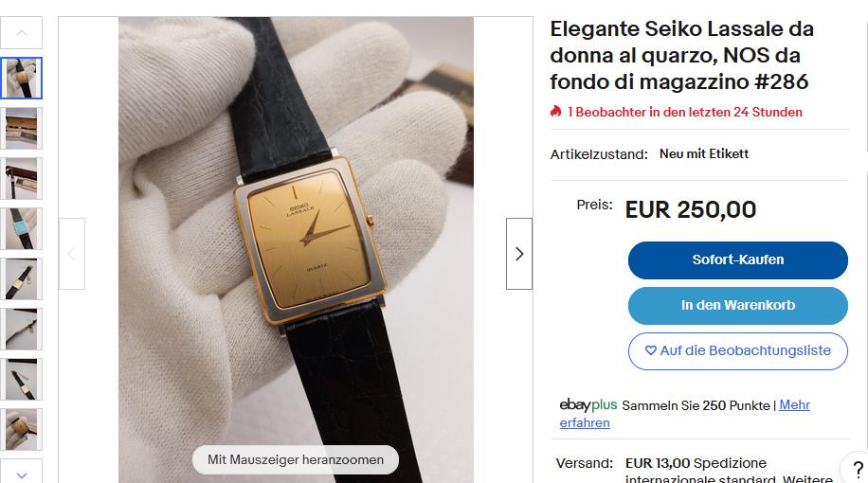Image resolution: width=868 pixels, height=483 pixels.
Task: Click Auf die Beobachtungsliste button
Action: [737, 350]
